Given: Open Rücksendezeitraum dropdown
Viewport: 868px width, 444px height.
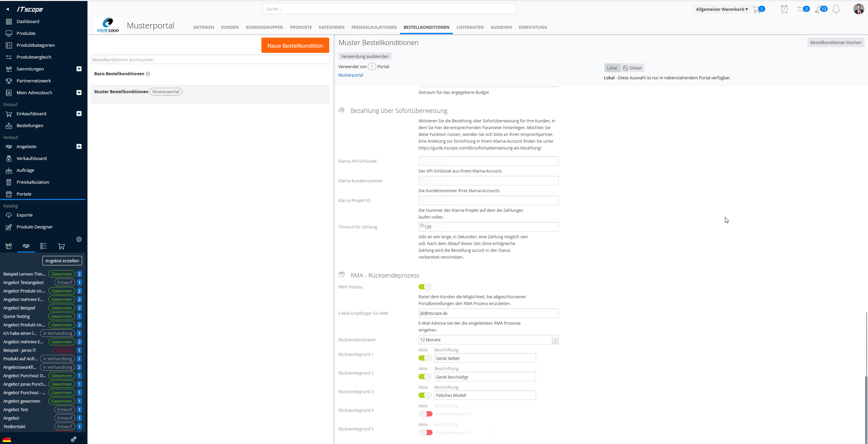Looking at the screenshot, I should (x=488, y=340).
